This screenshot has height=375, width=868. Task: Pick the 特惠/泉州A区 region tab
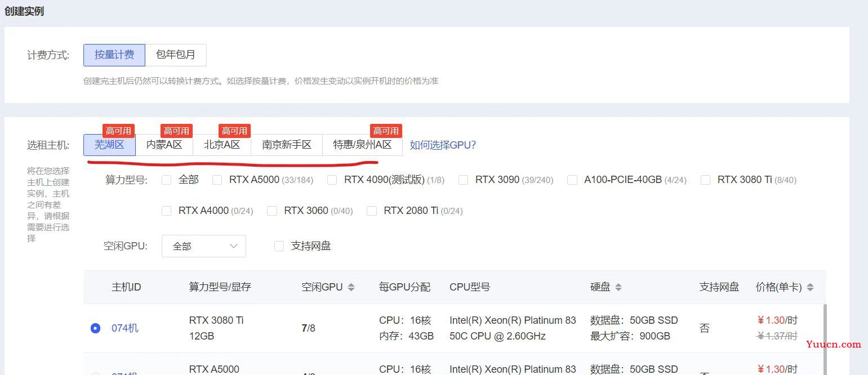pos(362,145)
